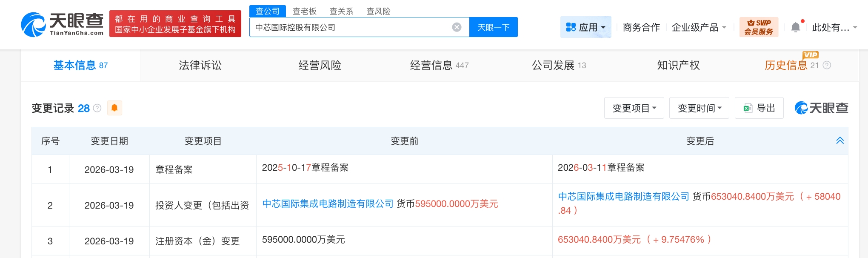Click the 天眼一下 search button
The width and height of the screenshot is (868, 258).
click(x=493, y=27)
